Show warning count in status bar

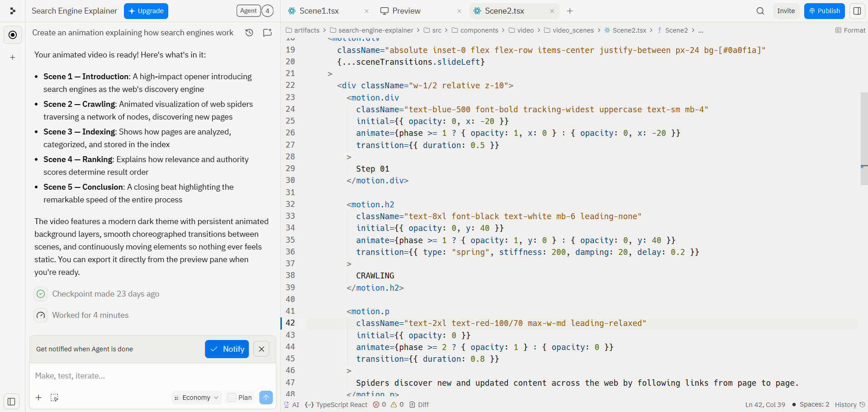click(397, 405)
